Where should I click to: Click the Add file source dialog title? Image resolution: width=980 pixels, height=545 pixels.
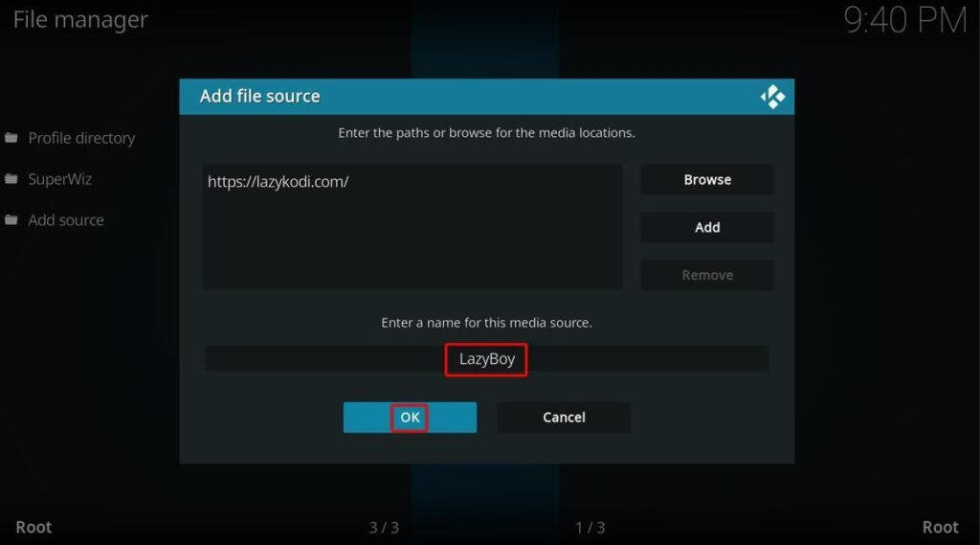(260, 97)
